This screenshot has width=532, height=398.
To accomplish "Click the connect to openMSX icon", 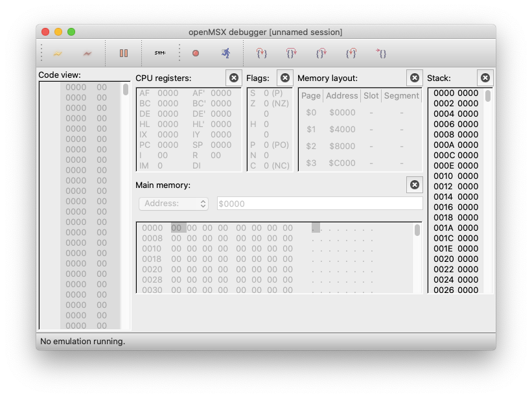I will (58, 53).
